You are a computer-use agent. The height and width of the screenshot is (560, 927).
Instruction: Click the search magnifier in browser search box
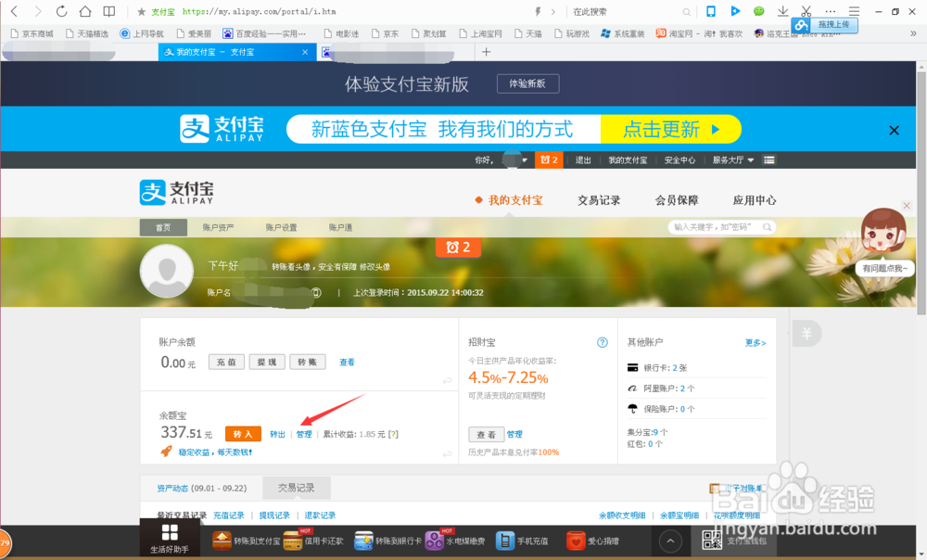[686, 12]
